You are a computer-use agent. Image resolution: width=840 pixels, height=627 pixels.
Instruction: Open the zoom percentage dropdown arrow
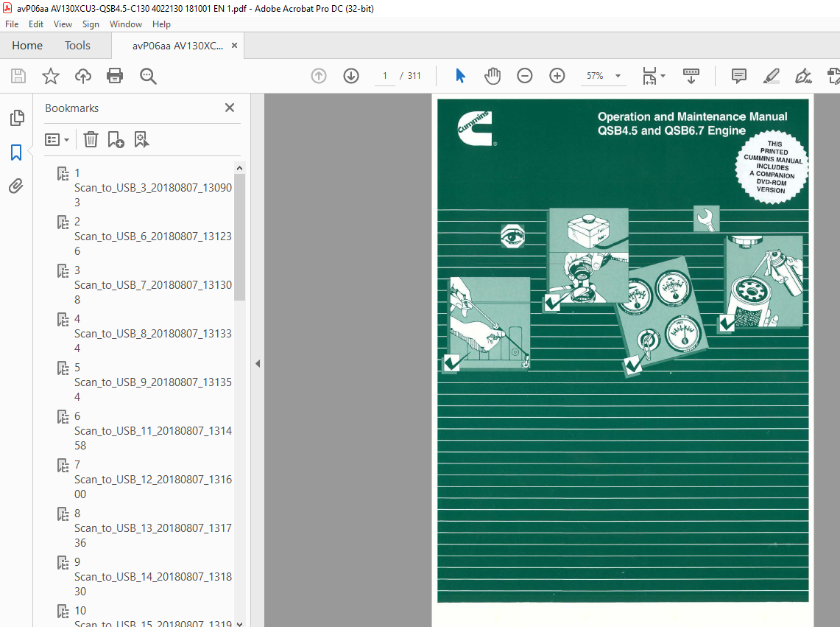[x=618, y=76]
